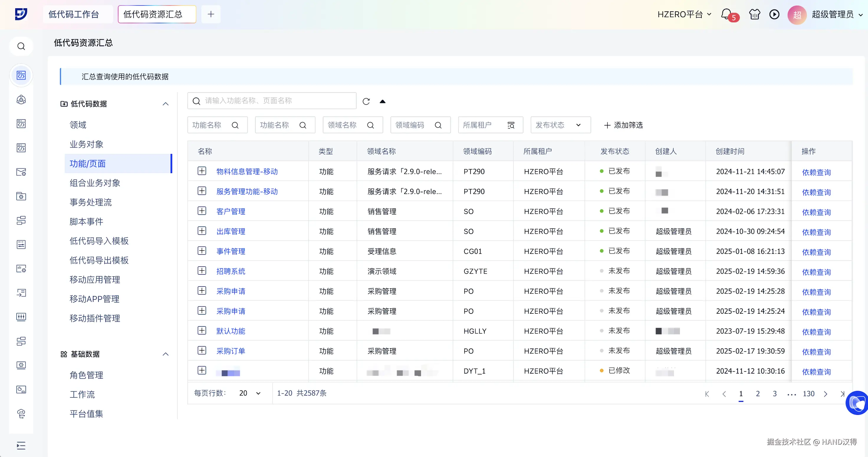Viewport: 868px width, 457px height.
Task: Click the add new tab plus icon
Action: 211,14
